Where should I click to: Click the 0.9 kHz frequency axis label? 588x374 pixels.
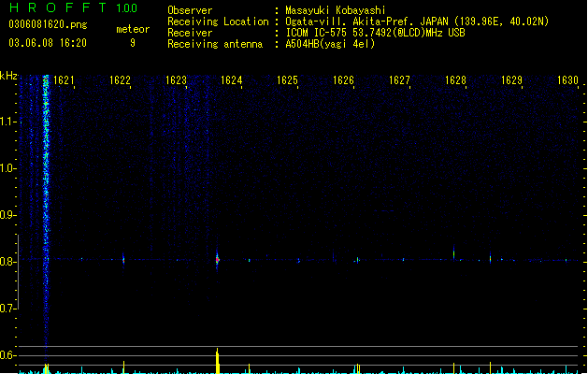7,215
